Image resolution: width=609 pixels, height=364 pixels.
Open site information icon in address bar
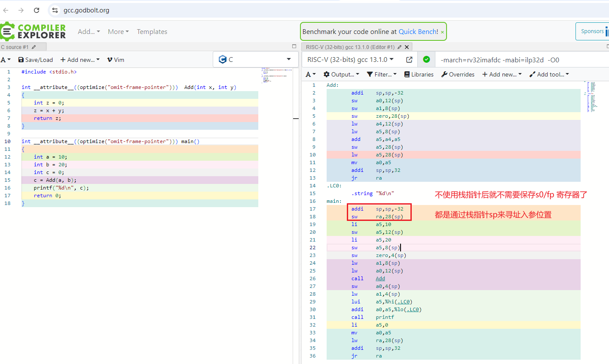pyautogui.click(x=55, y=10)
